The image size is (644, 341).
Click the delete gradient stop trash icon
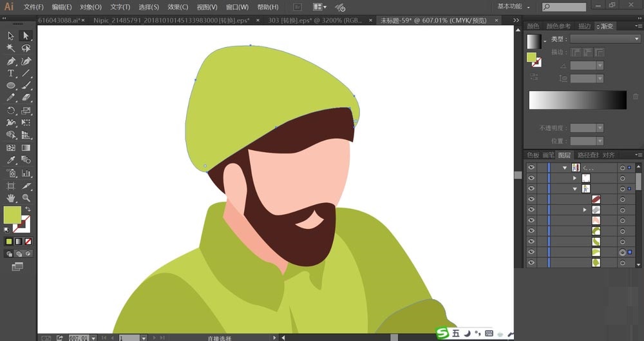coord(636,97)
